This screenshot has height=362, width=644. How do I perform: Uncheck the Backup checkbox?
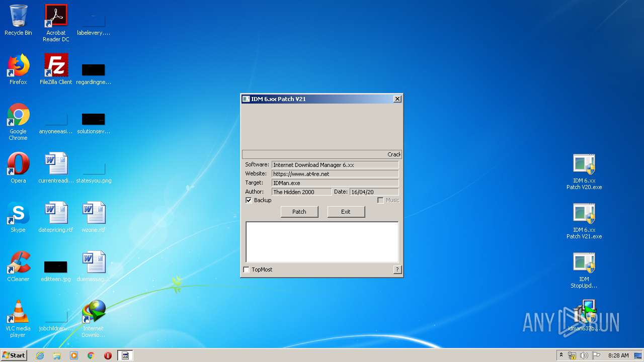pyautogui.click(x=249, y=200)
